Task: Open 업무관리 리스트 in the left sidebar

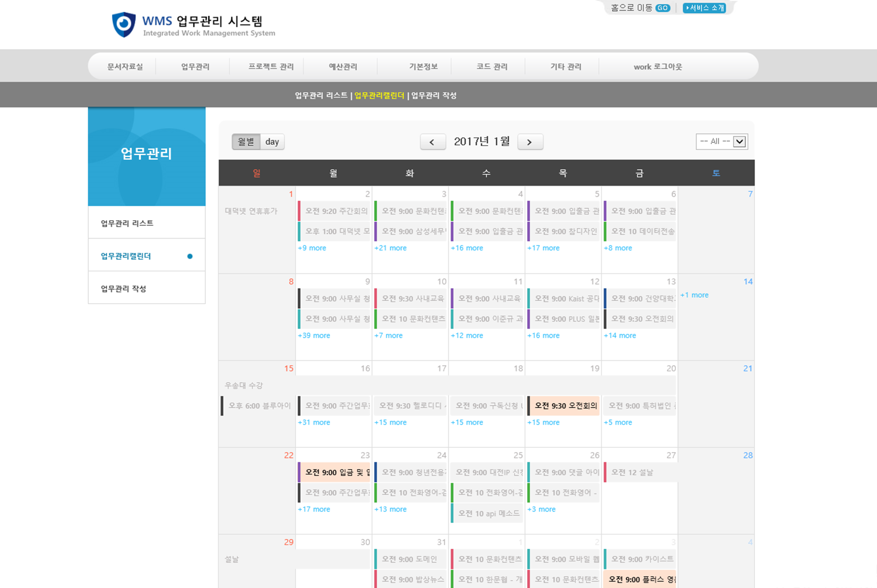Action: coord(127,223)
